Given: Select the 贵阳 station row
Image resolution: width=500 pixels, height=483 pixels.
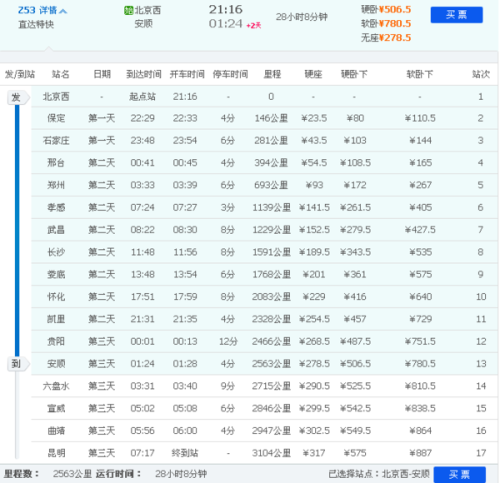Looking at the screenshot, I should tap(264, 342).
